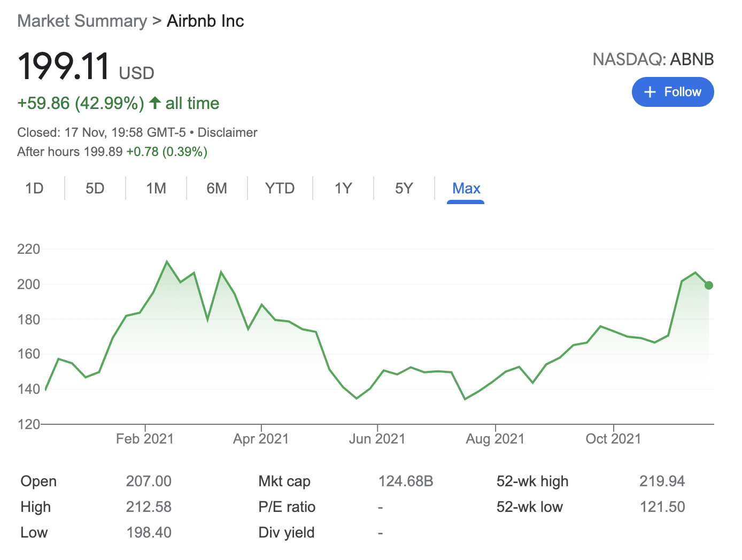This screenshot has height=560, width=742.
Task: Click the Mkt cap value 124.68B
Action: (406, 481)
